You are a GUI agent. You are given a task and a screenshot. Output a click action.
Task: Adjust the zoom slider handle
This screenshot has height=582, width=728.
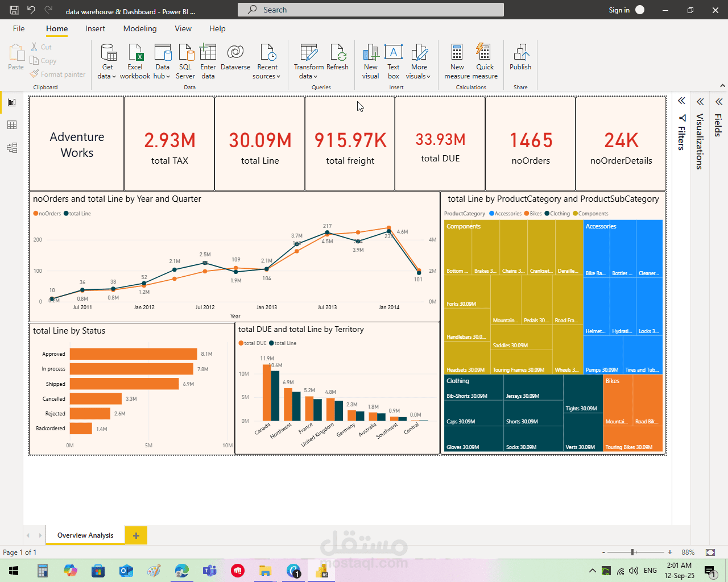pos(633,552)
